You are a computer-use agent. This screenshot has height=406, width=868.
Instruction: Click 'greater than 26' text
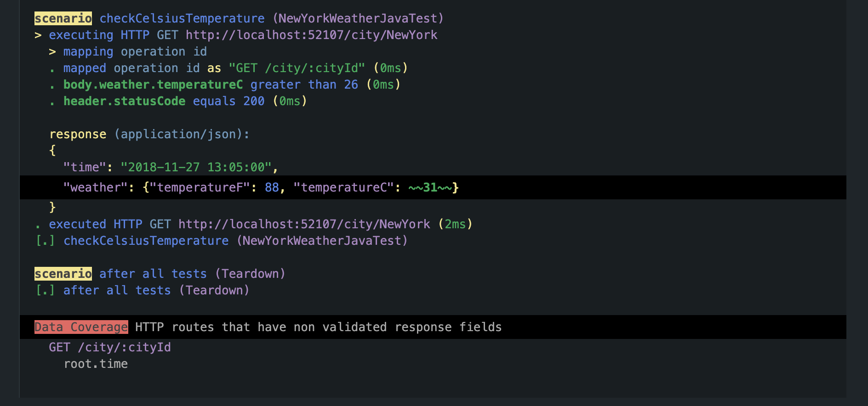pyautogui.click(x=304, y=85)
